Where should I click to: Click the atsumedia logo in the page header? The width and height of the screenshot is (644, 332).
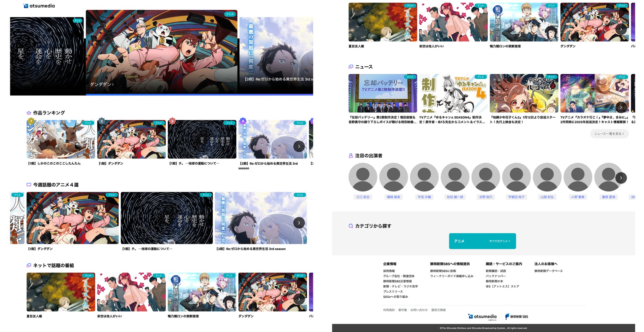(x=39, y=6)
